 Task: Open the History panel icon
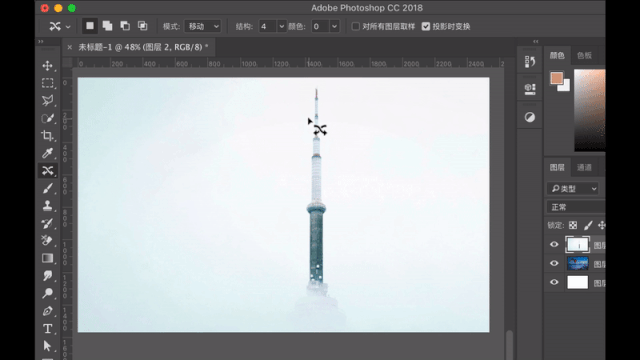pos(530,62)
